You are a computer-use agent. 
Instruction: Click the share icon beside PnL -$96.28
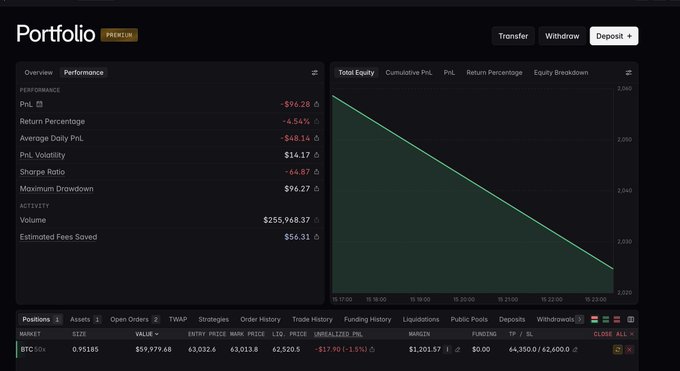[x=317, y=104]
